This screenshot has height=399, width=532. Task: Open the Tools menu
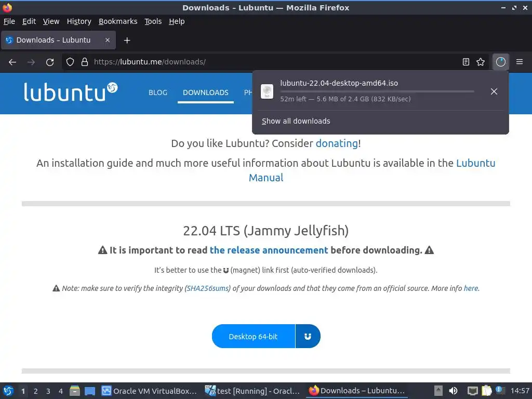[x=153, y=21]
